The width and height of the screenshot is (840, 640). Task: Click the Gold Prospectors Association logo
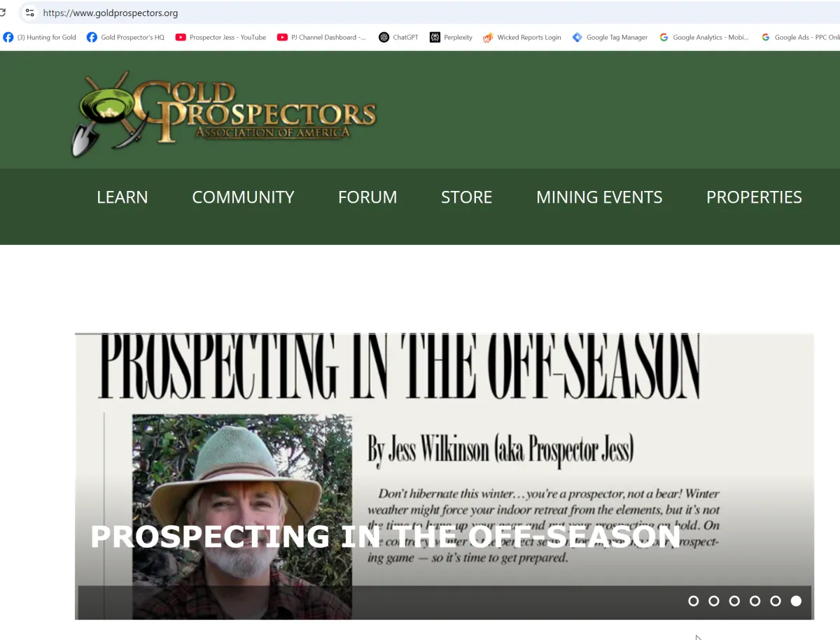(224, 114)
